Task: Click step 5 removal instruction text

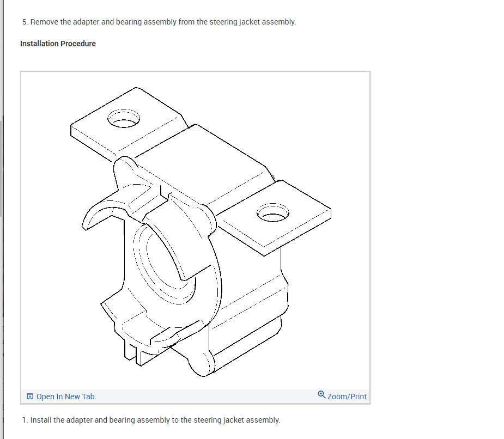Action: (x=159, y=22)
